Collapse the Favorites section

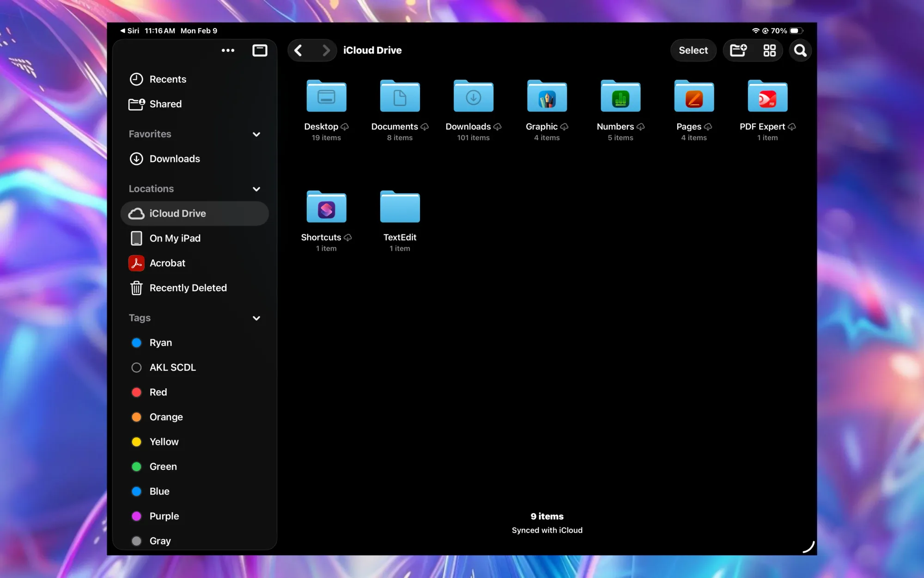(257, 134)
